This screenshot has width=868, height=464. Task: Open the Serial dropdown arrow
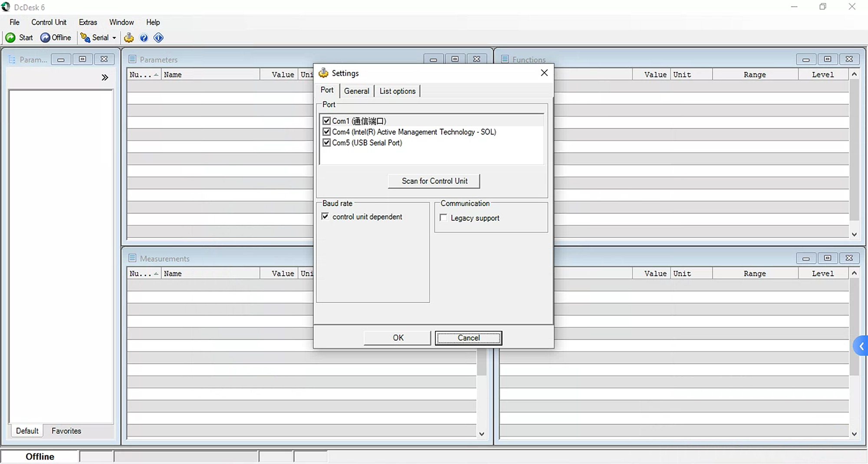click(x=114, y=38)
